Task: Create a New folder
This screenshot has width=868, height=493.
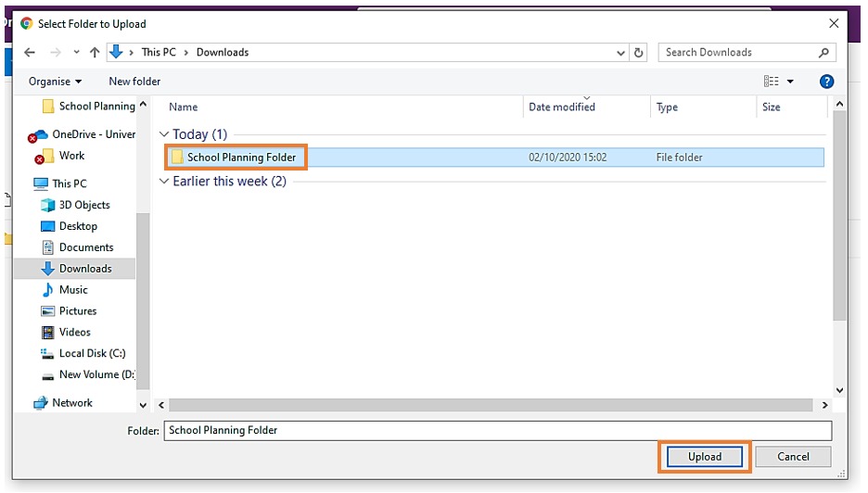Action: [134, 82]
